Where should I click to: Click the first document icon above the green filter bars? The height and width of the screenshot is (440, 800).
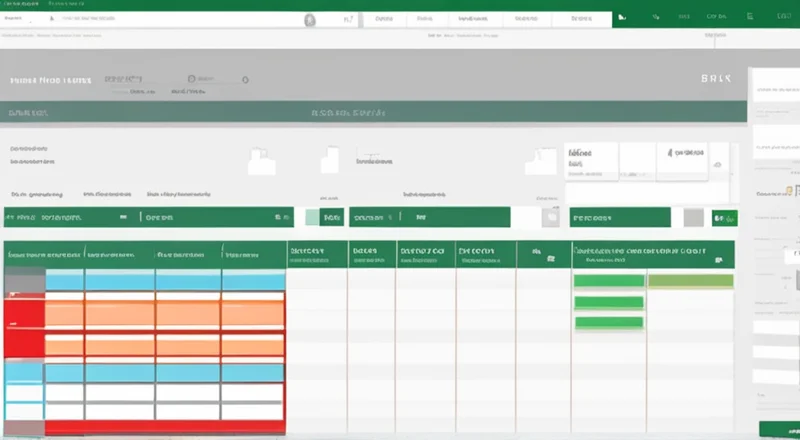262,161
